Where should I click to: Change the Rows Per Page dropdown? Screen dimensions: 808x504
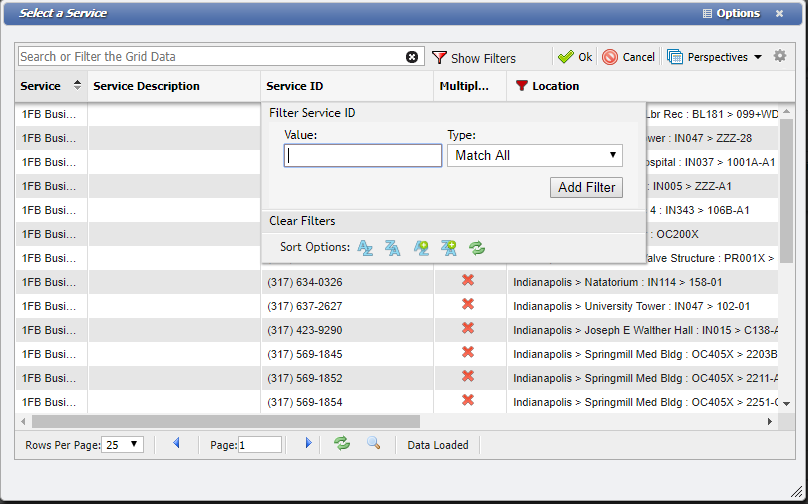coord(124,445)
